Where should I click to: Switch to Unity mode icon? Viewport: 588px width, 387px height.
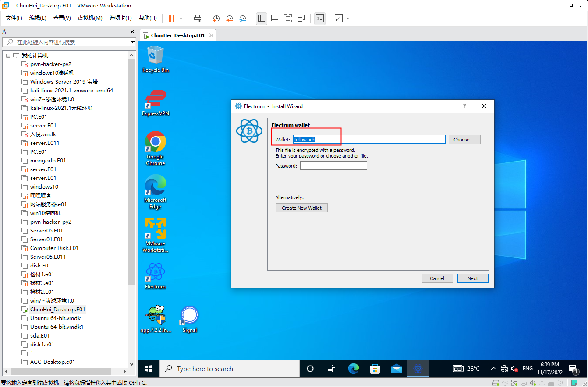point(301,18)
